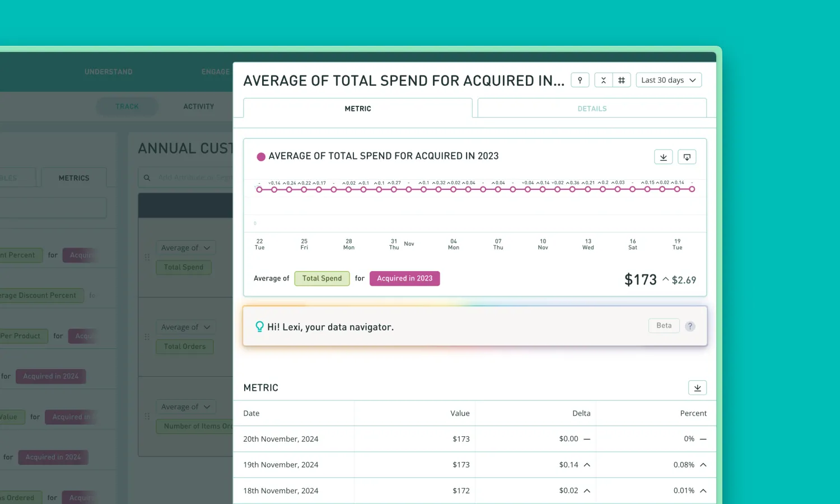This screenshot has height=504, width=840.
Task: Open the ACTIVITY tab in the background page
Action: 199,106
